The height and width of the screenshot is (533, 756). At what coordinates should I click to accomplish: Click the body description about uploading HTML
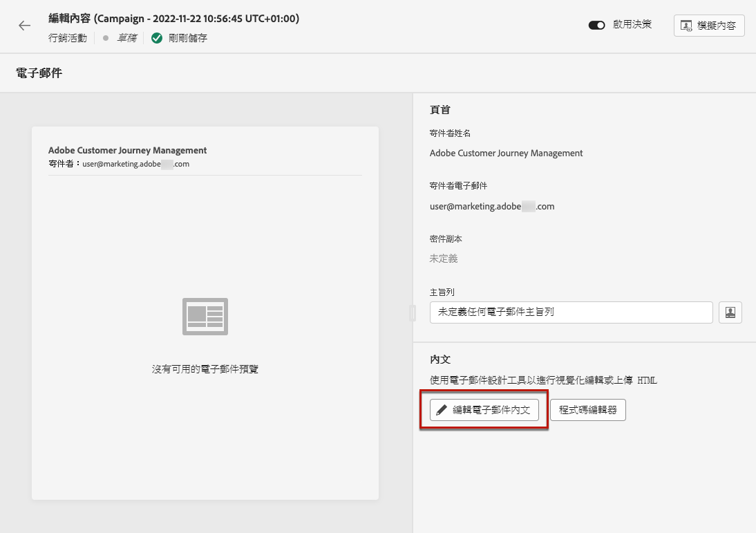543,380
